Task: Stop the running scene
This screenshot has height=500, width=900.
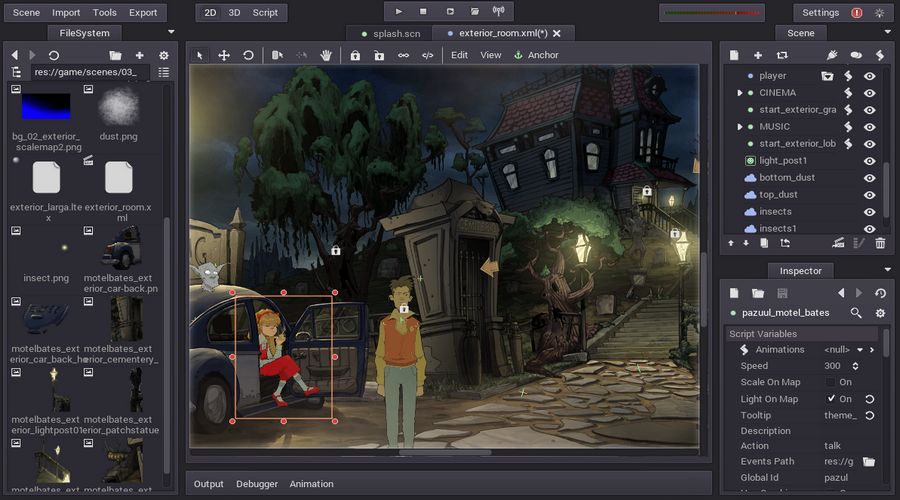Action: click(x=423, y=11)
